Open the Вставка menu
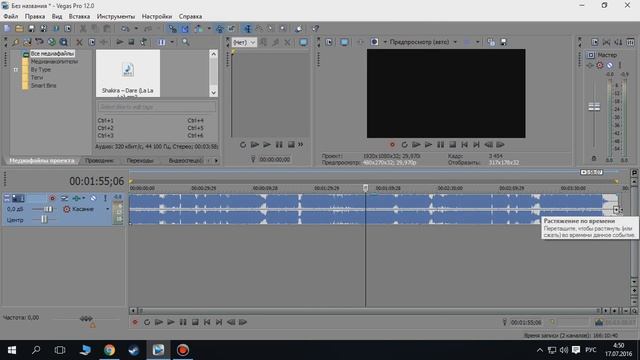The image size is (640, 360). pos(79,16)
